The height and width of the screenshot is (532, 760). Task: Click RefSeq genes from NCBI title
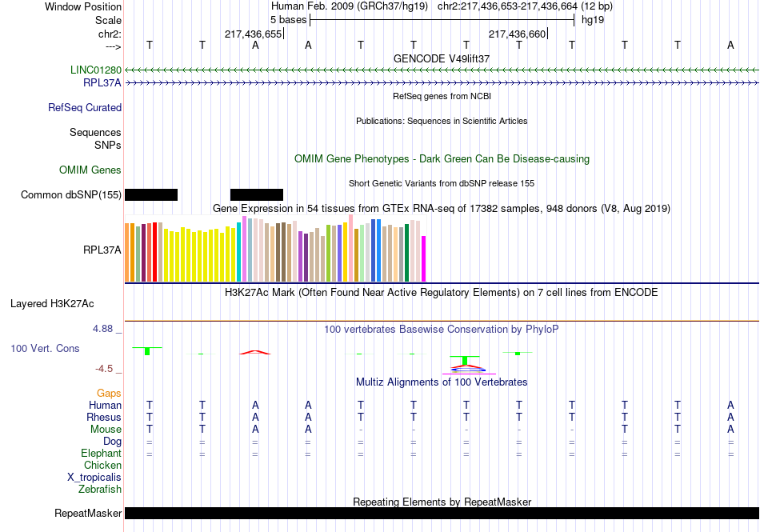click(x=442, y=97)
